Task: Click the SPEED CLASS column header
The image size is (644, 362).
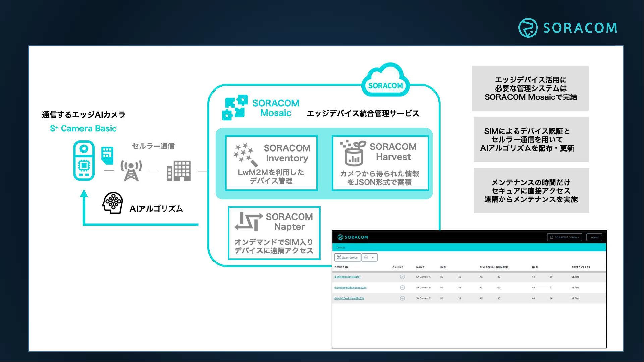Action: coord(581,267)
